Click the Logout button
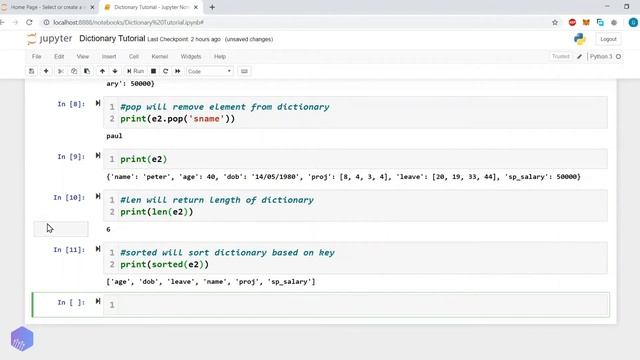This screenshot has width=640, height=360. coord(608,39)
